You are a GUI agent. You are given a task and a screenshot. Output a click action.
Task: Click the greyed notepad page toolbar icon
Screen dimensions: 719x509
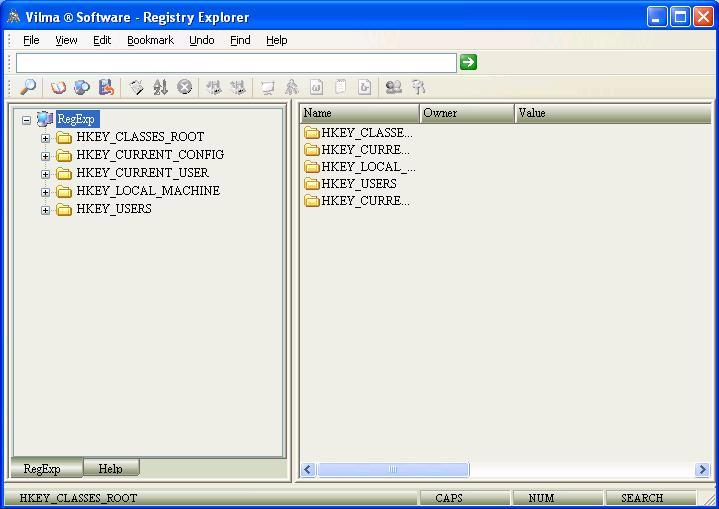340,87
